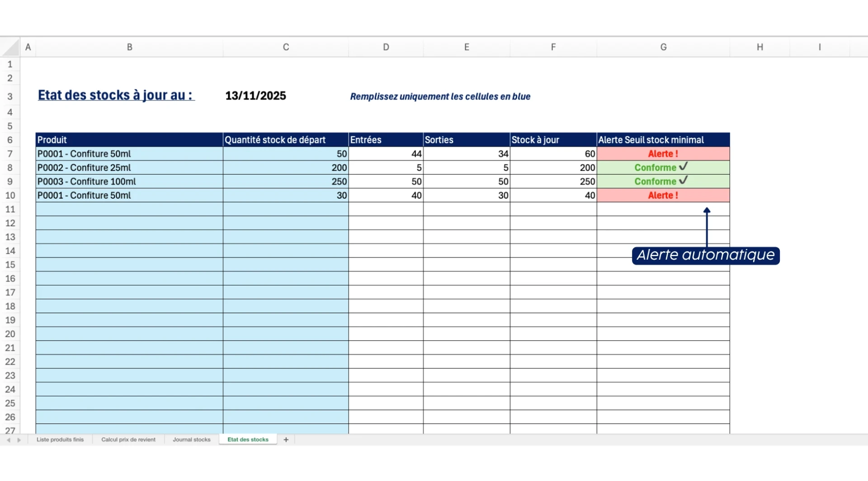Select column B header
The image size is (868, 481).
point(129,47)
